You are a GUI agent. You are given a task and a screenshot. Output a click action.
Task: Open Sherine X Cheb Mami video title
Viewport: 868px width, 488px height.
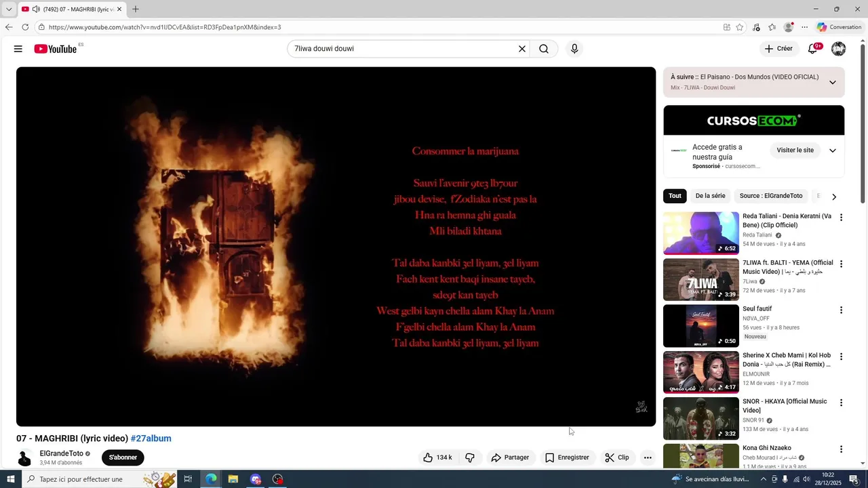coord(787,360)
